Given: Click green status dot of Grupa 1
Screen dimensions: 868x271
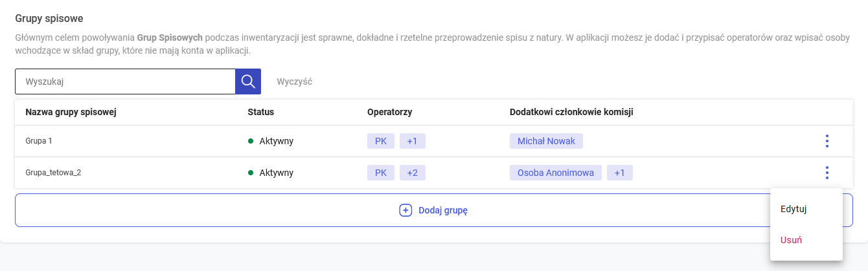Looking at the screenshot, I should point(251,141).
